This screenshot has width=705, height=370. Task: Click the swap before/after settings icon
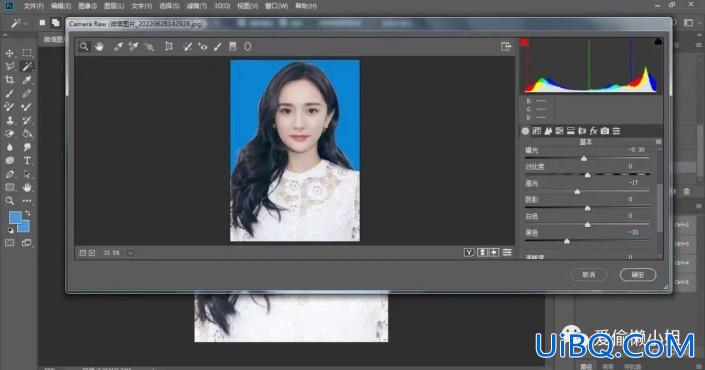point(482,253)
